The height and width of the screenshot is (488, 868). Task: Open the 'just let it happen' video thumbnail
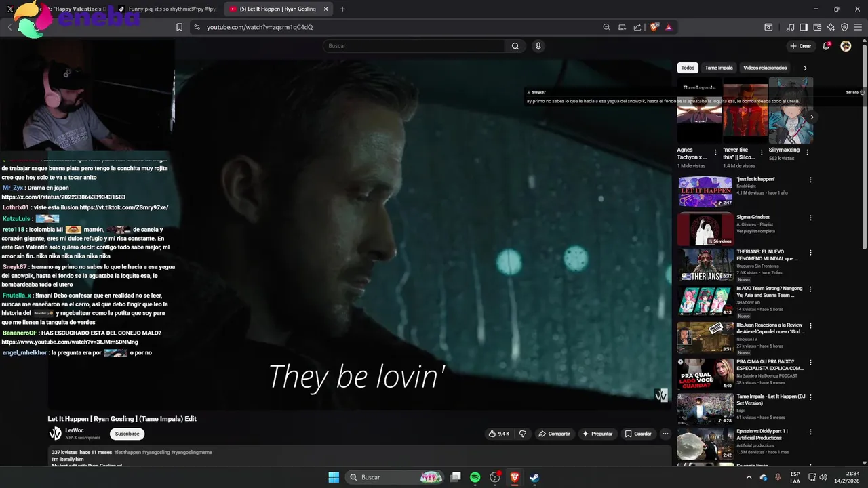pyautogui.click(x=705, y=192)
